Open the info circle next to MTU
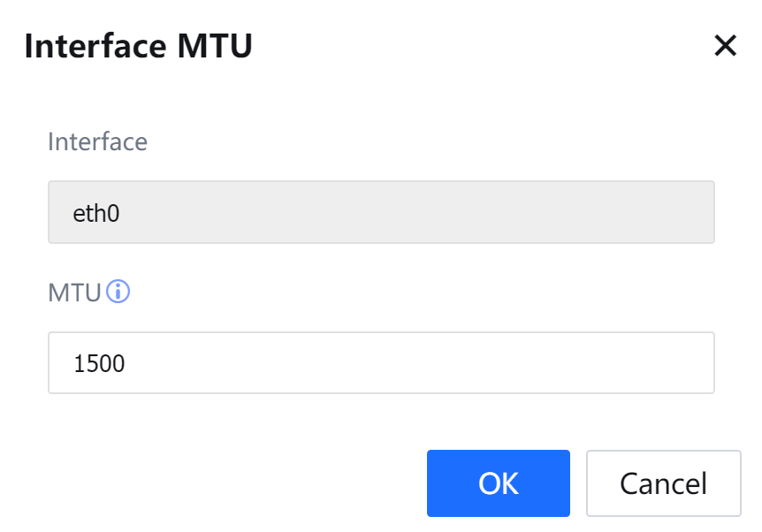 [118, 292]
